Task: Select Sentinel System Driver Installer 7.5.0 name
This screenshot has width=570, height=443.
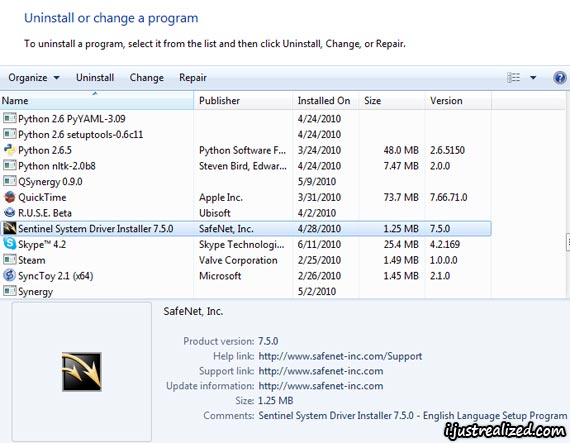Action: 96,229
